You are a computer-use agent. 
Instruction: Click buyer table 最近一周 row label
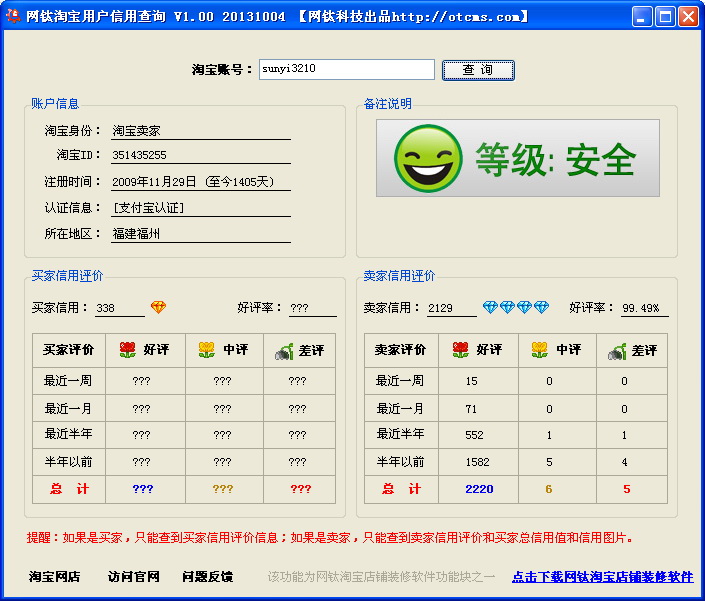click(68, 381)
